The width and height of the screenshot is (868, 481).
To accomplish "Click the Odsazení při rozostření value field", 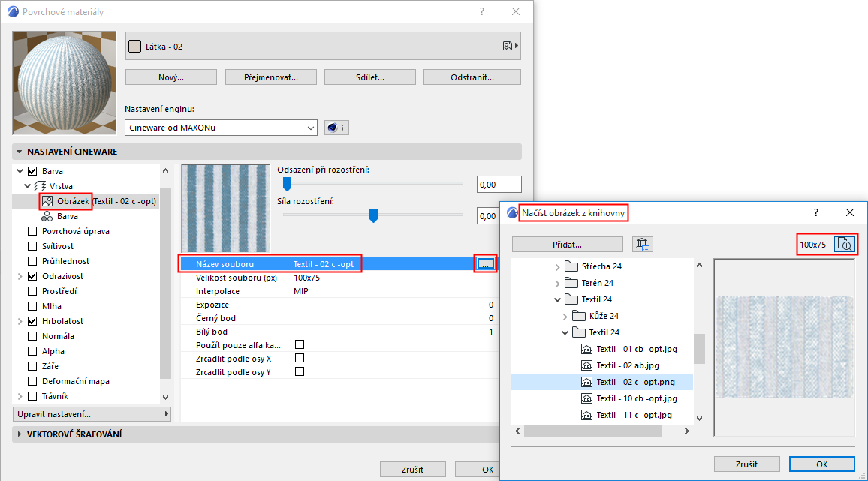I will (x=499, y=185).
